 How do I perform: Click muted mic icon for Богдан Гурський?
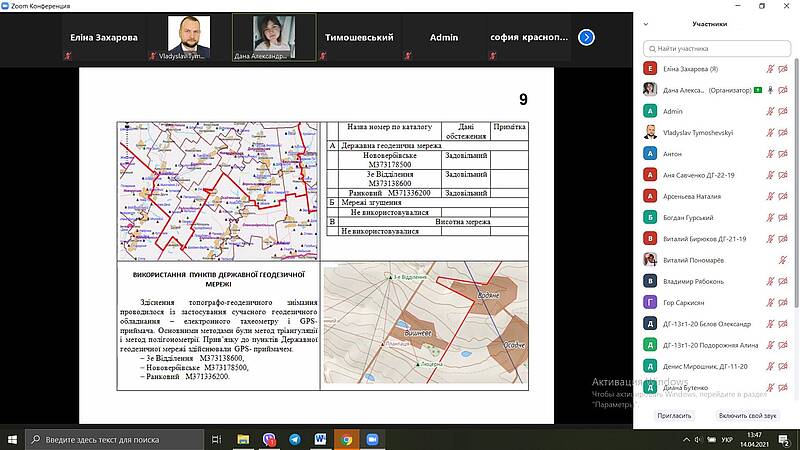pos(770,217)
